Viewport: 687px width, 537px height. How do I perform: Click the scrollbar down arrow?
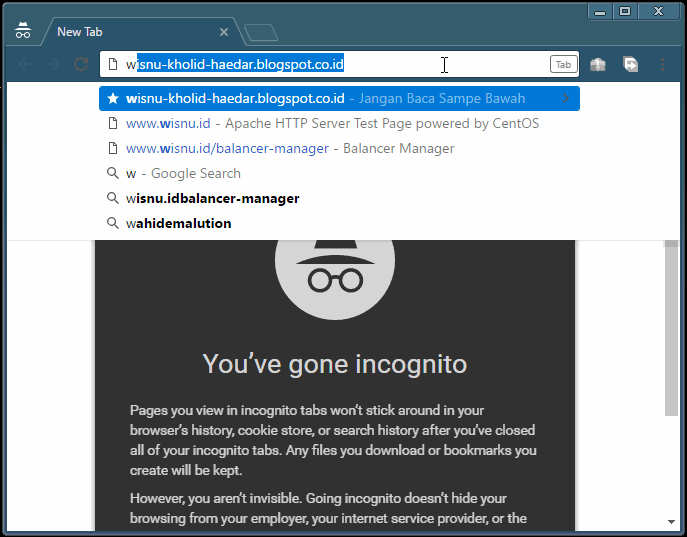pyautogui.click(x=671, y=522)
